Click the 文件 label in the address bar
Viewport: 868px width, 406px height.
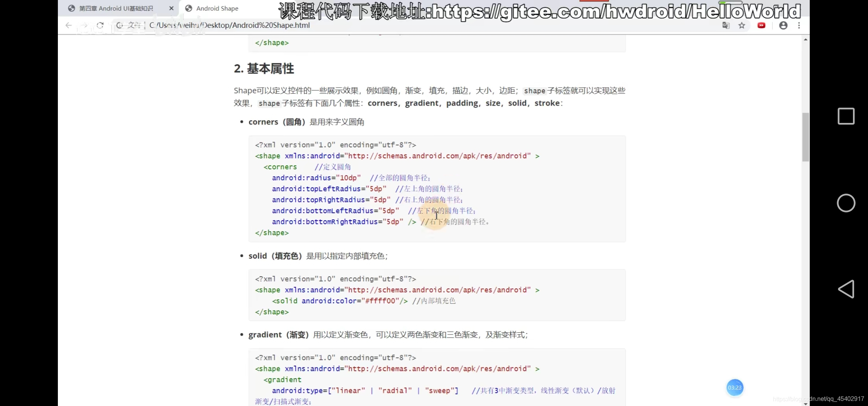[135, 25]
